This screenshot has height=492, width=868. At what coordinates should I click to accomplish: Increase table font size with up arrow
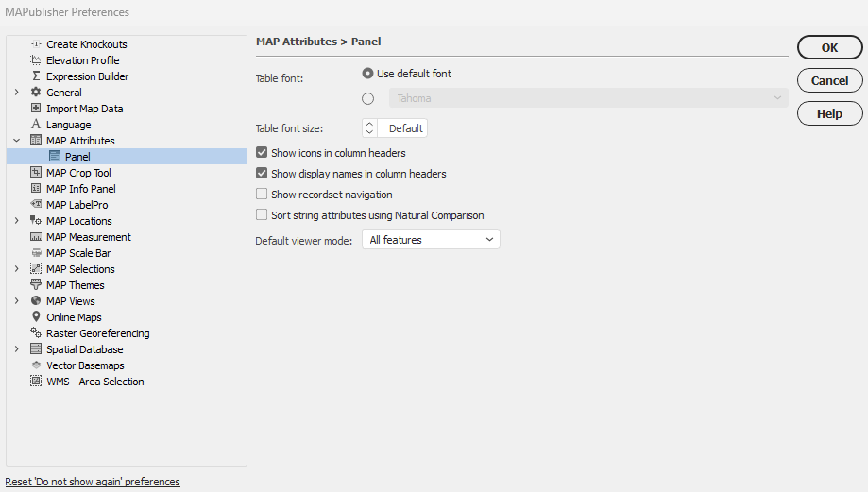[x=370, y=124]
